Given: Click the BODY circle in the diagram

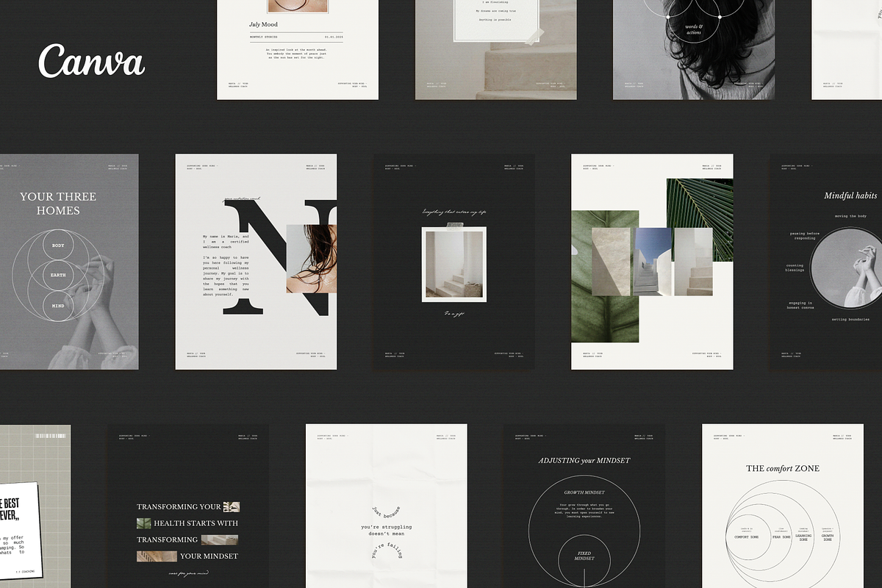Looking at the screenshot, I should 58,245.
